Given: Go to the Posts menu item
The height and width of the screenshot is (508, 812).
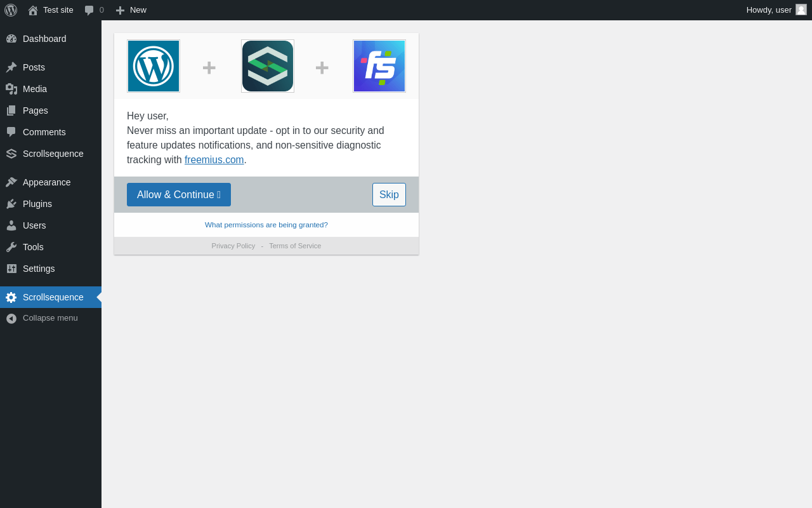Looking at the screenshot, I should (51, 67).
